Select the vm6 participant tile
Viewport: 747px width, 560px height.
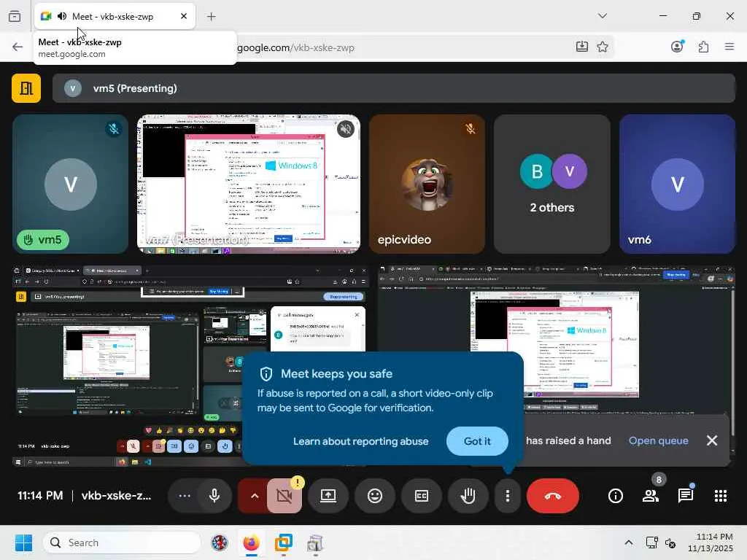(x=677, y=184)
